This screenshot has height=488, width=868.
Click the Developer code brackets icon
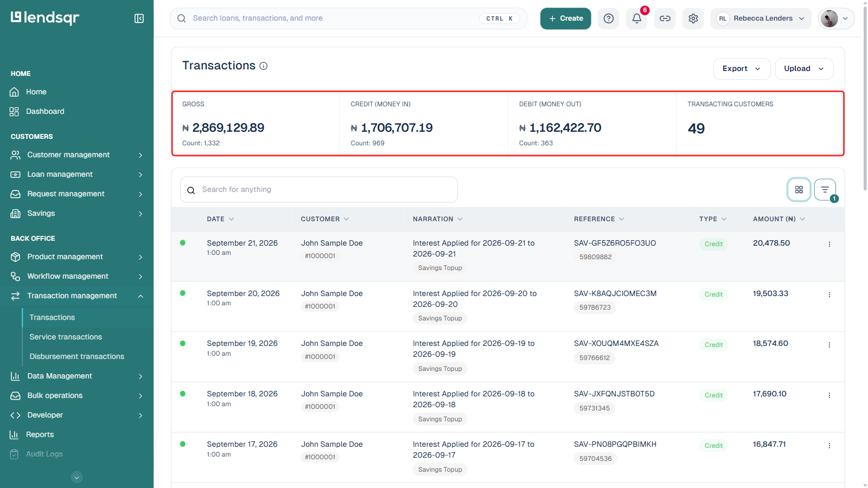tap(16, 415)
